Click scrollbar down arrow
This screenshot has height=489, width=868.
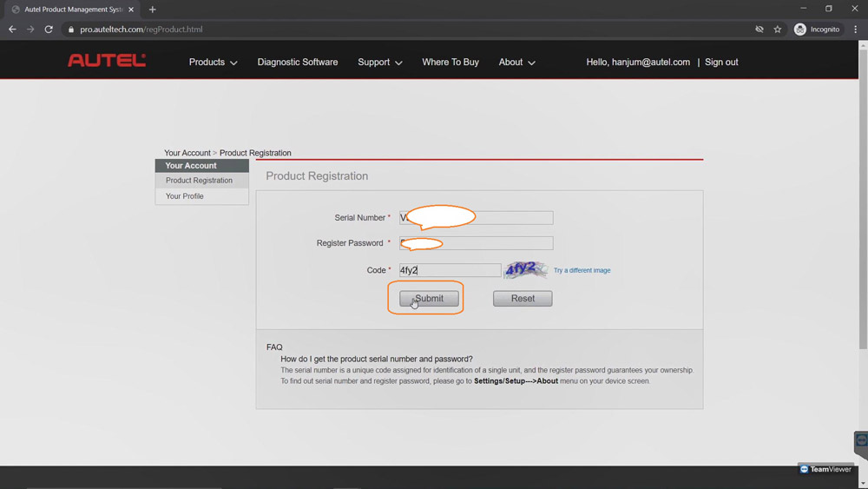(x=863, y=484)
